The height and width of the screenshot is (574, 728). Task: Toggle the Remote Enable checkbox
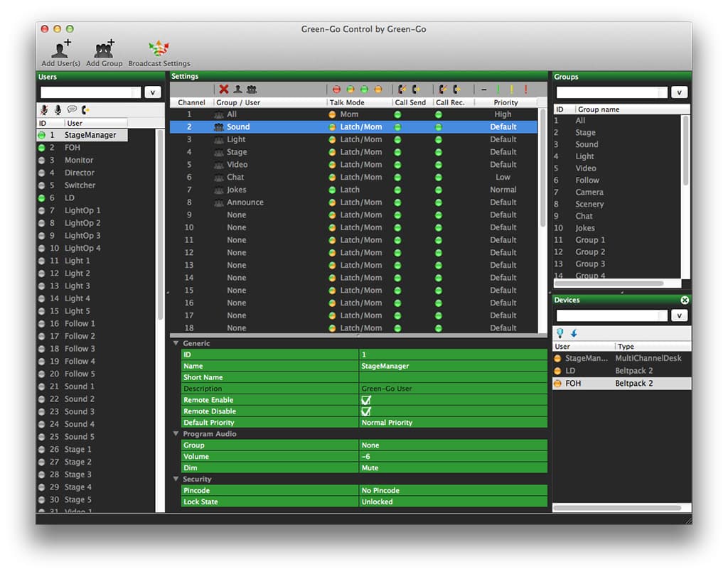pyautogui.click(x=366, y=400)
